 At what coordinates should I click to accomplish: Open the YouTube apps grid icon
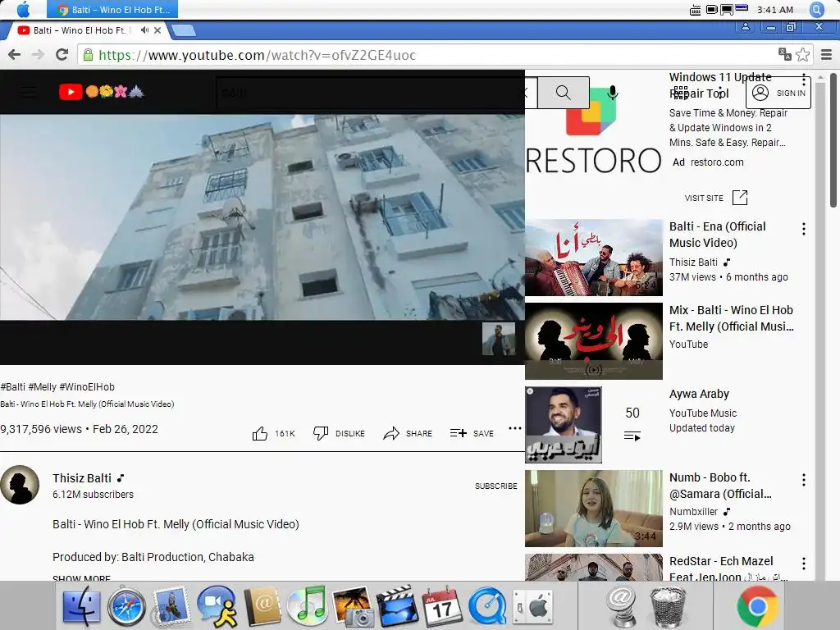click(x=680, y=93)
